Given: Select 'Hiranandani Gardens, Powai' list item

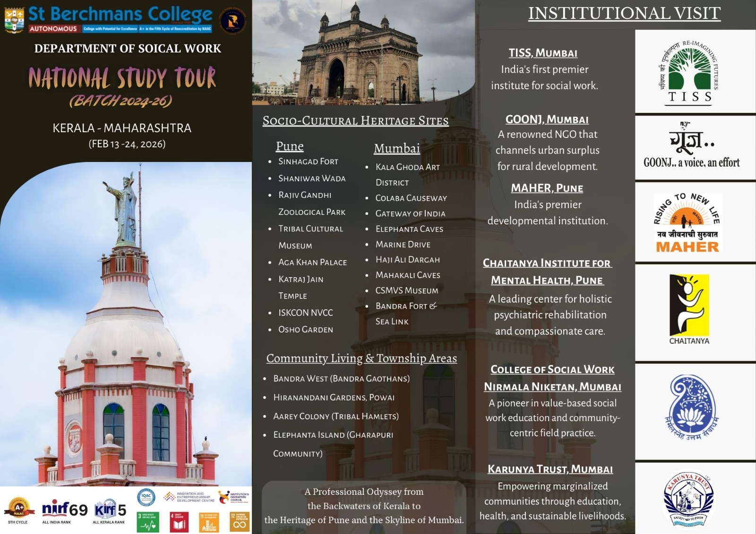Looking at the screenshot, I should coord(334,398).
